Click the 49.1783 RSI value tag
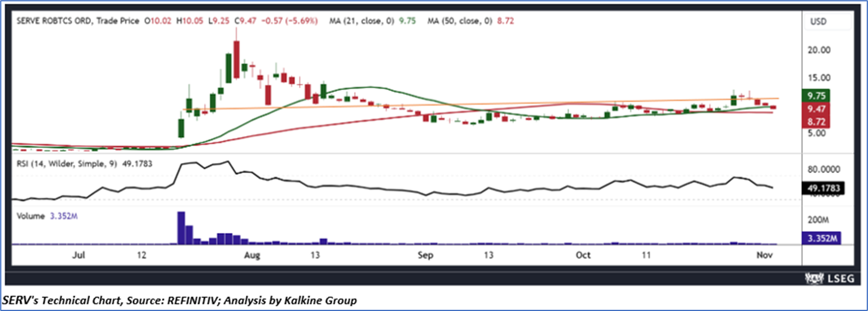This screenshot has width=868, height=311. point(823,187)
